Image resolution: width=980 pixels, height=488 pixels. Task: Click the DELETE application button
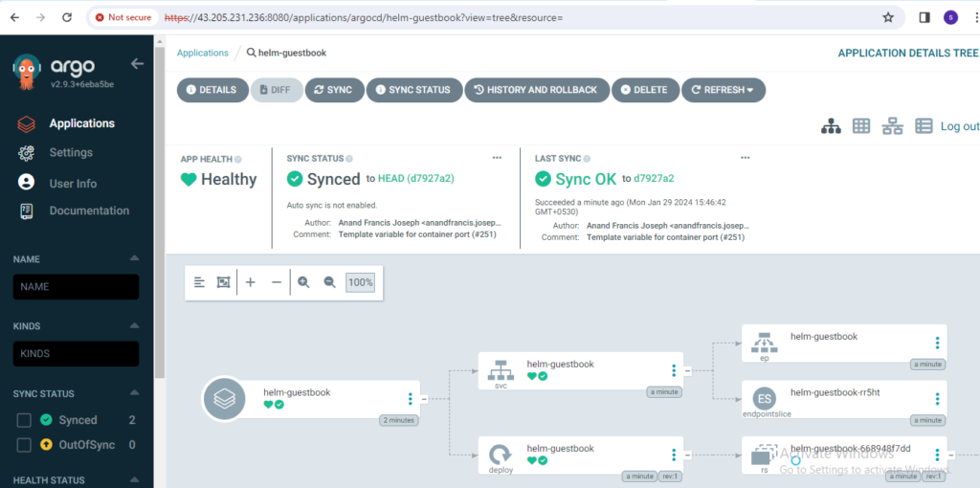coord(645,90)
